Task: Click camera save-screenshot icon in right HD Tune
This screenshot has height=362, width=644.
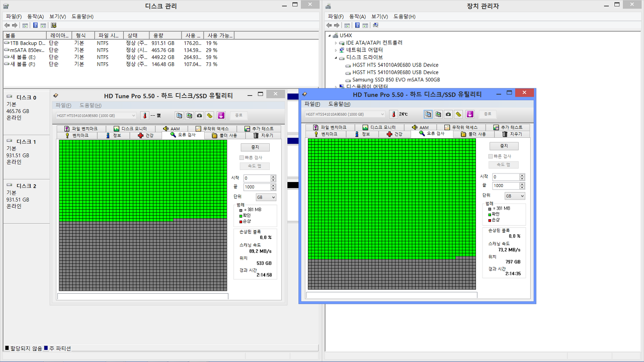Action: (x=448, y=114)
